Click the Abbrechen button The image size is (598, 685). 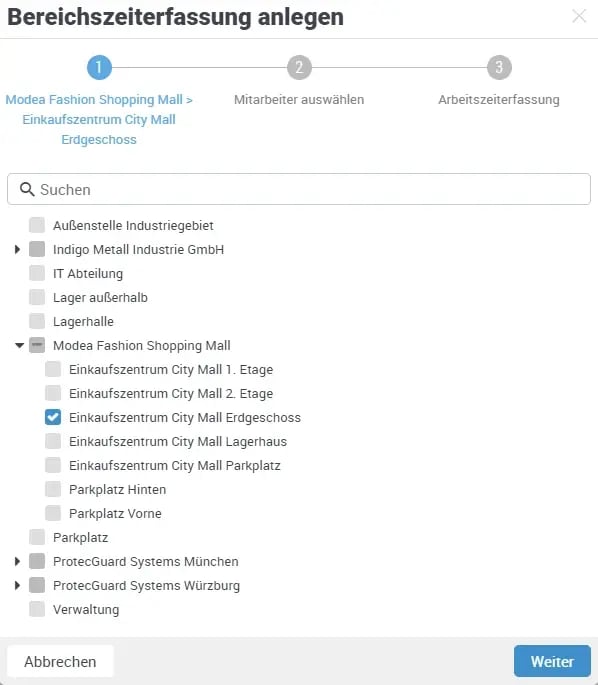tap(60, 661)
